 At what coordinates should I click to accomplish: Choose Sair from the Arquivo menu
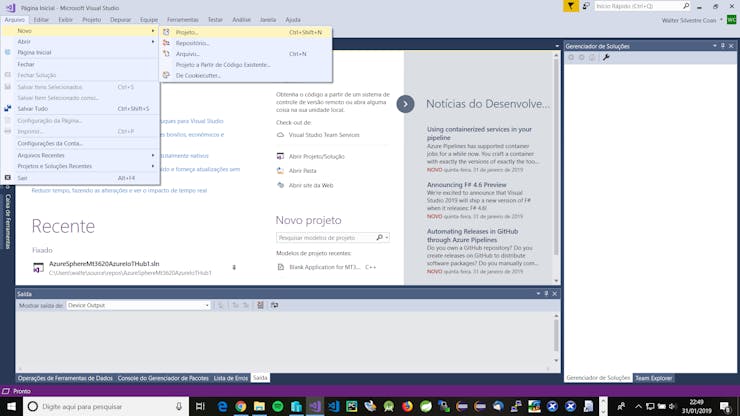point(80,178)
